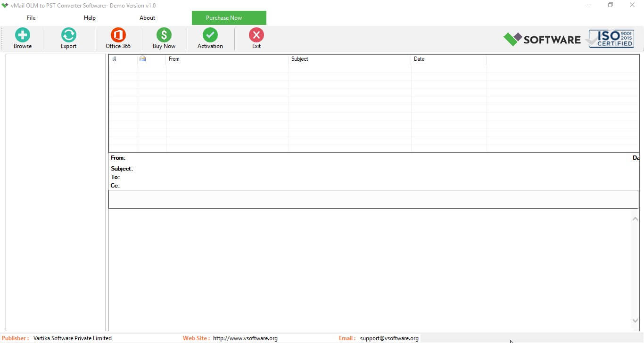This screenshot has width=644, height=343.
Task: Open the vsoftware.org web site link
Action: 245,338
